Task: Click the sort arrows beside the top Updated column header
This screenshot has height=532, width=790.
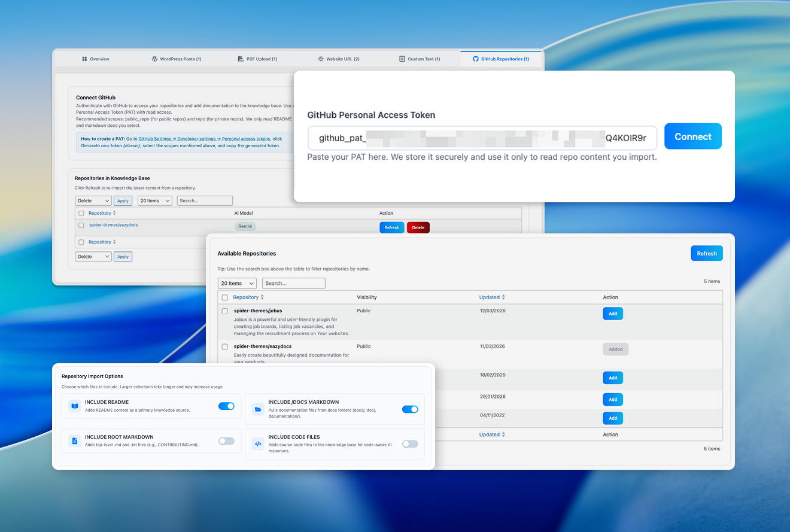Action: [x=503, y=297]
